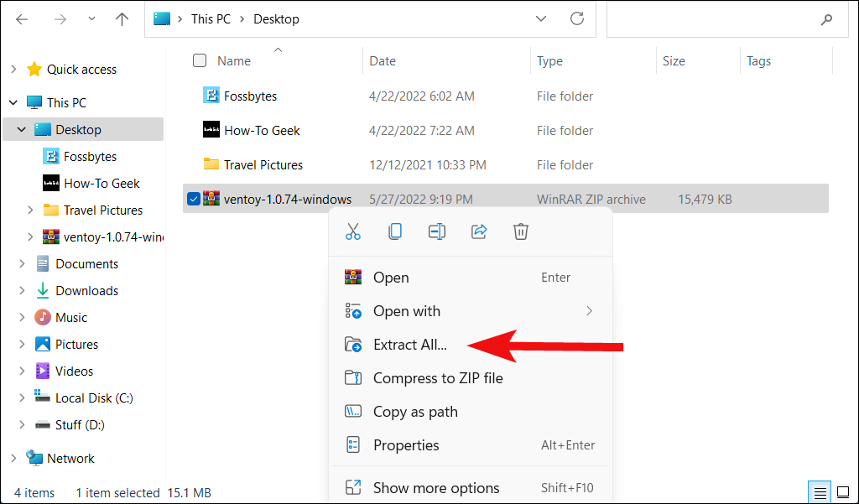Click This PC in the breadcrumb bar
Screen dimensions: 859x504
pos(210,18)
